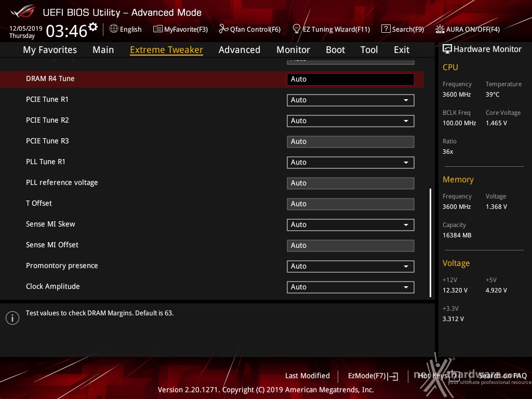This screenshot has width=532, height=399.
Task: Switch to the My Favorites tab
Action: point(50,49)
